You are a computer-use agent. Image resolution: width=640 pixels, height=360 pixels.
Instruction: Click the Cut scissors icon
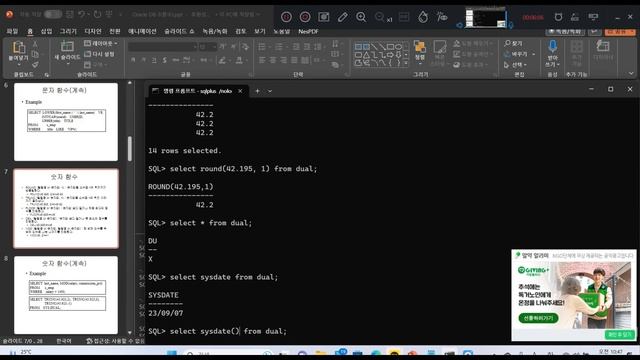coord(35,44)
